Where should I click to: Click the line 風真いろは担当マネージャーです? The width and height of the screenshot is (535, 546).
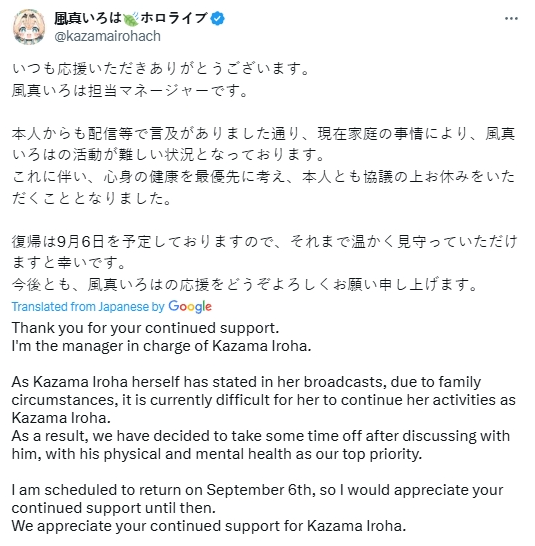coord(130,91)
